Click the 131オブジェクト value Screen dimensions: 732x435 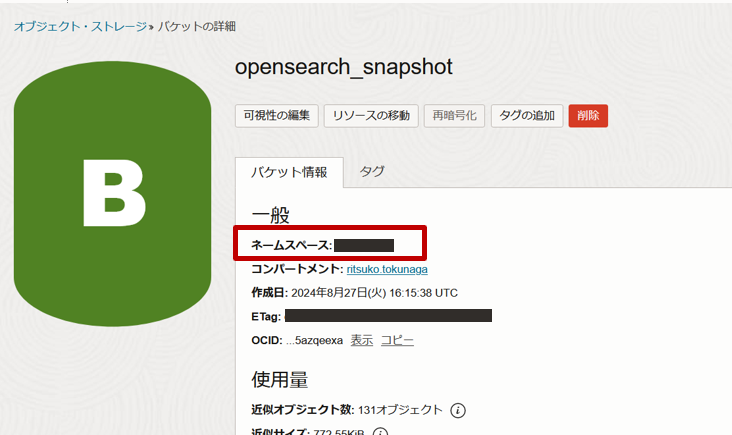[x=400, y=410]
